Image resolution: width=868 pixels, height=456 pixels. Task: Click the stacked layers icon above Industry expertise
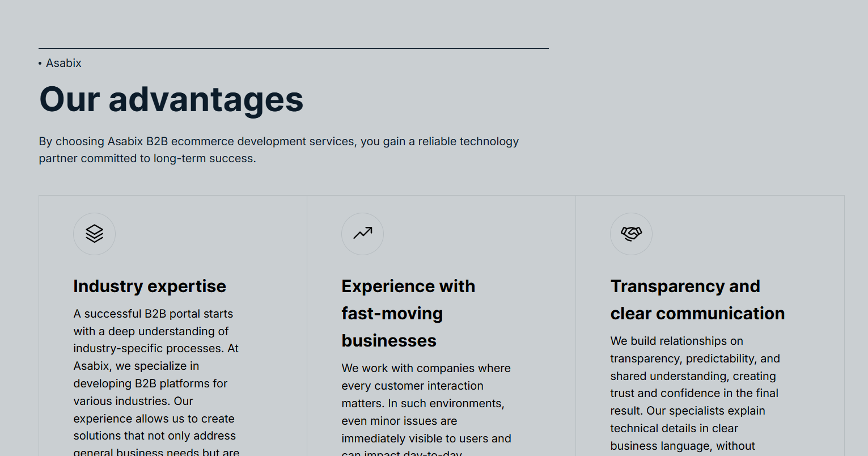(x=94, y=234)
